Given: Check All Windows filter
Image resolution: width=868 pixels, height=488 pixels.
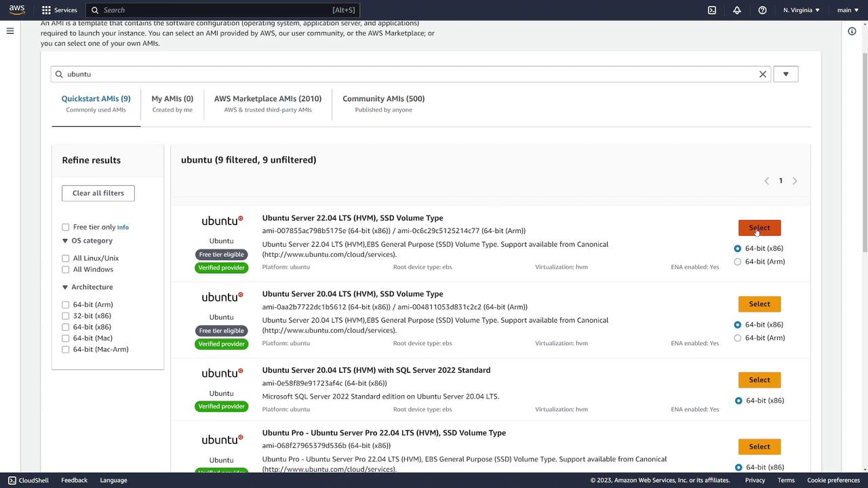Looking at the screenshot, I should click(x=66, y=269).
